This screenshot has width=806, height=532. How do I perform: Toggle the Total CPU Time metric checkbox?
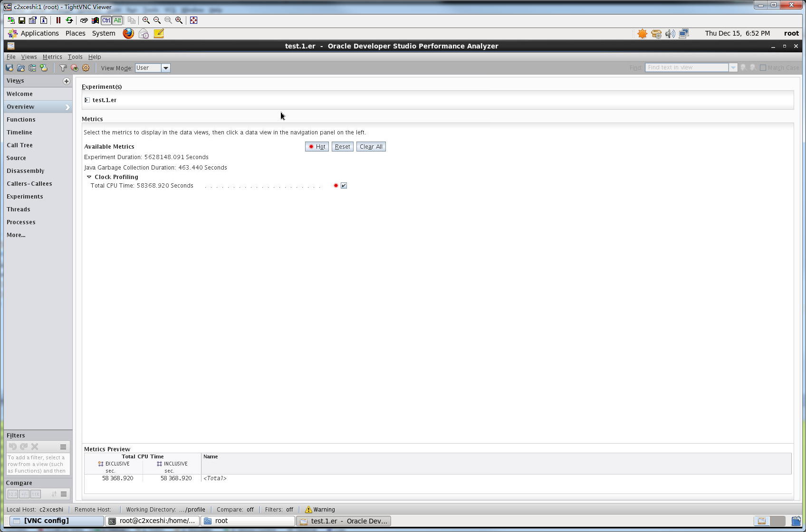[344, 186]
